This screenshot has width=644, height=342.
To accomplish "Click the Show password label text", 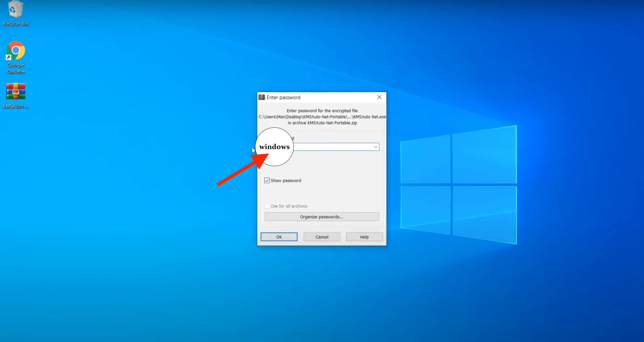I will (x=286, y=181).
